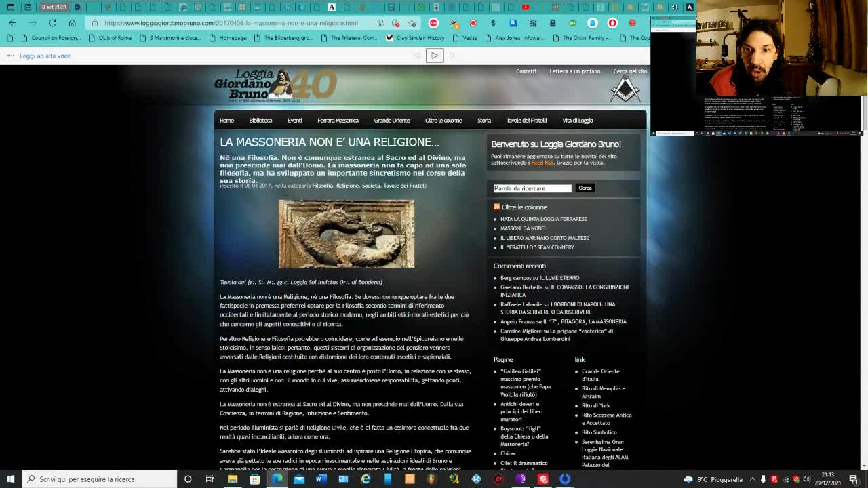Open read-aloud options ellipsis
Image resolution: width=868 pixels, height=488 pixels.
pyautogui.click(x=10, y=56)
